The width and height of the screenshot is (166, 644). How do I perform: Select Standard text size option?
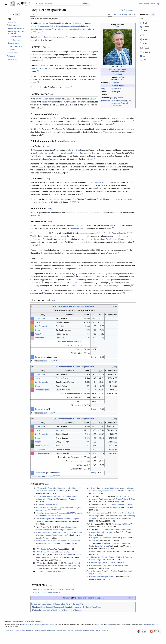click(141, 27)
